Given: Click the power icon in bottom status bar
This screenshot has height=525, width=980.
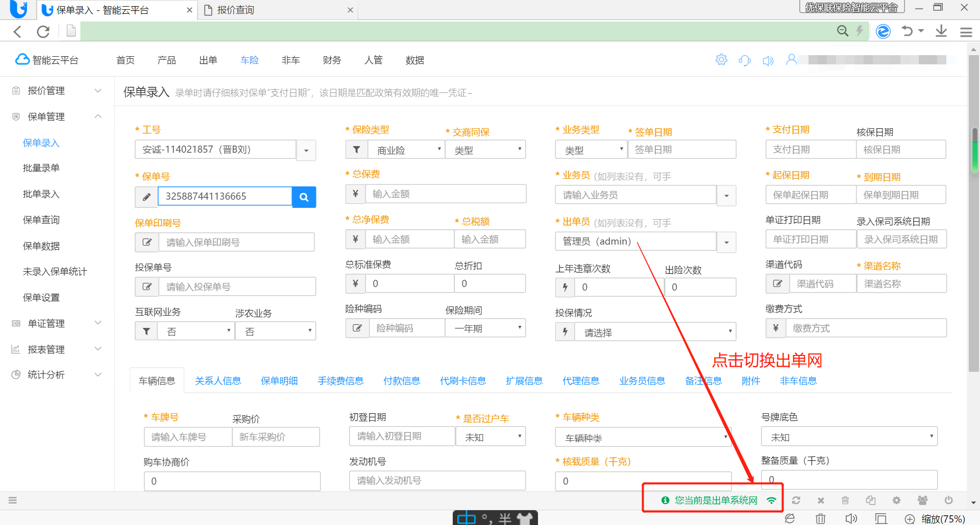Looking at the screenshot, I should pyautogui.click(x=948, y=500).
